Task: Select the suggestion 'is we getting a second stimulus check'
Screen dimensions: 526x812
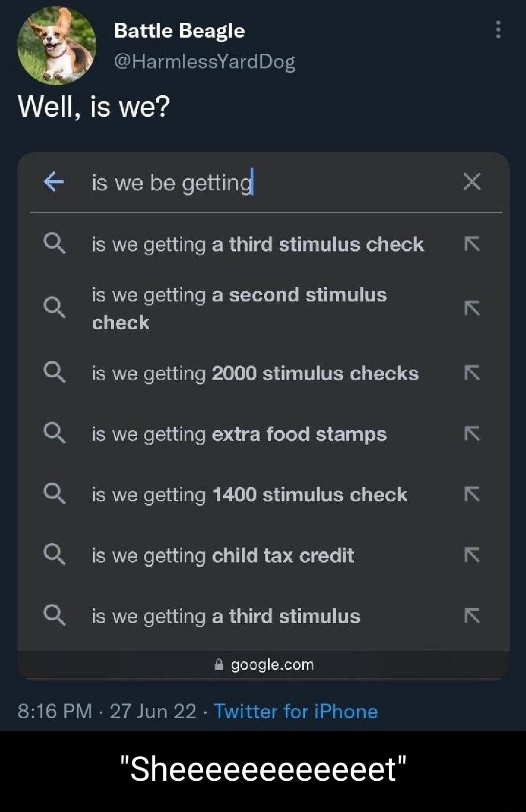Action: 239,308
